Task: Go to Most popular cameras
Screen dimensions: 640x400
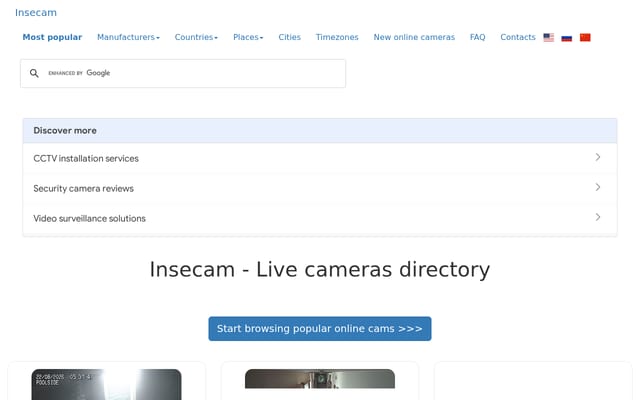Action: tap(52, 37)
